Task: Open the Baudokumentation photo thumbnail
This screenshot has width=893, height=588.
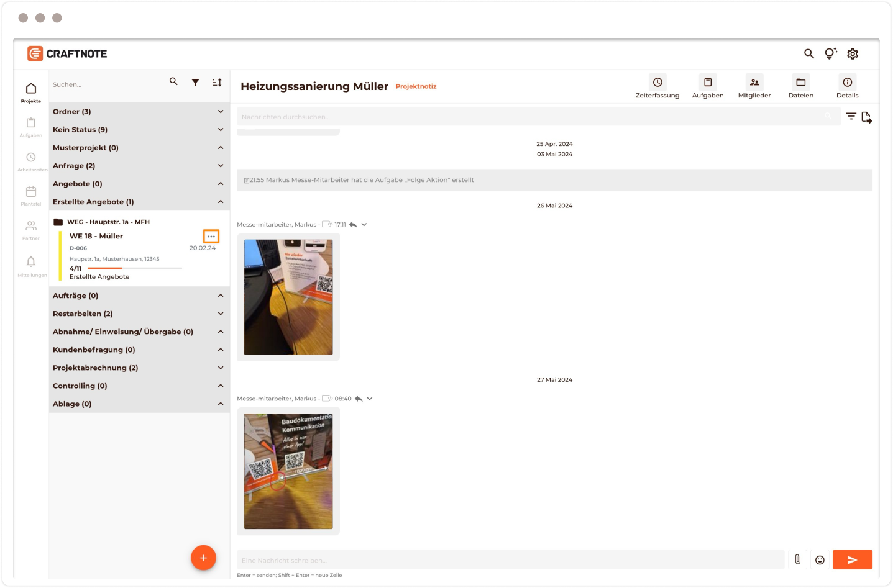Action: (x=288, y=471)
